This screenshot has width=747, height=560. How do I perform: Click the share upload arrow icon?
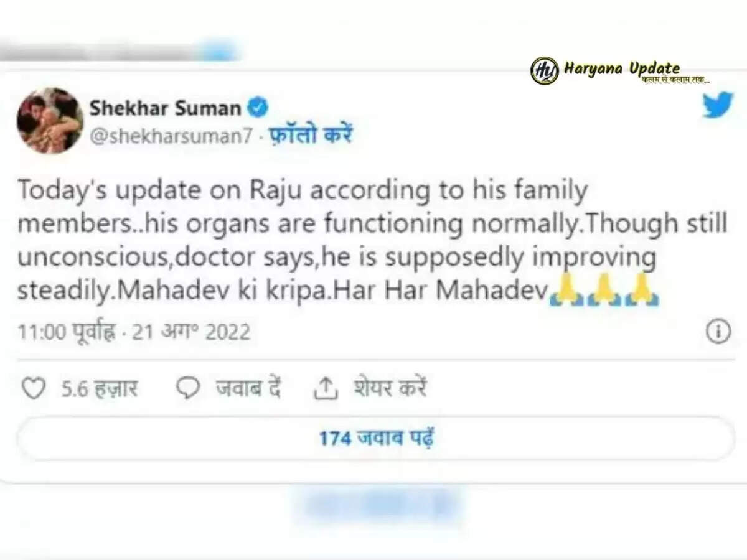pos(325,389)
